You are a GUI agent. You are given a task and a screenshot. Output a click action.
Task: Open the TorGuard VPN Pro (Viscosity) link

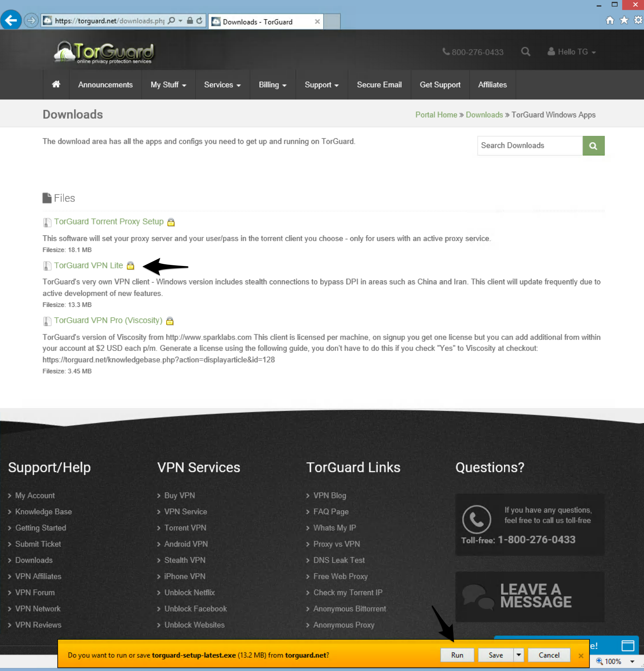(x=108, y=321)
